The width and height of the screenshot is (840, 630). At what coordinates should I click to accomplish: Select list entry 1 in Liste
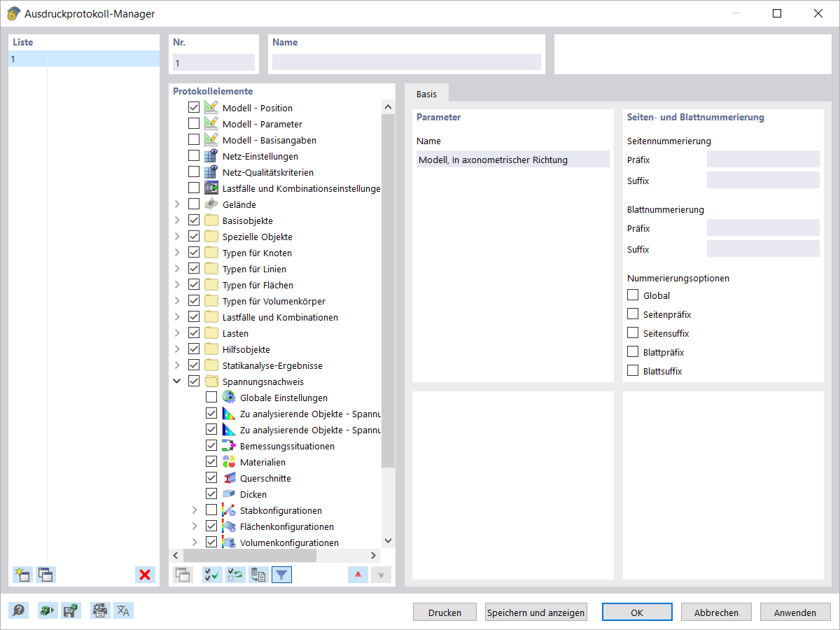[84, 59]
